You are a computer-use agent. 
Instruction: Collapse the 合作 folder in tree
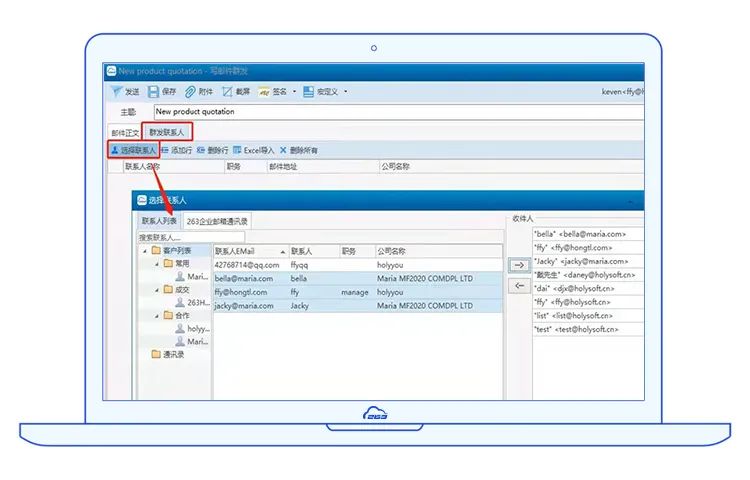(157, 315)
